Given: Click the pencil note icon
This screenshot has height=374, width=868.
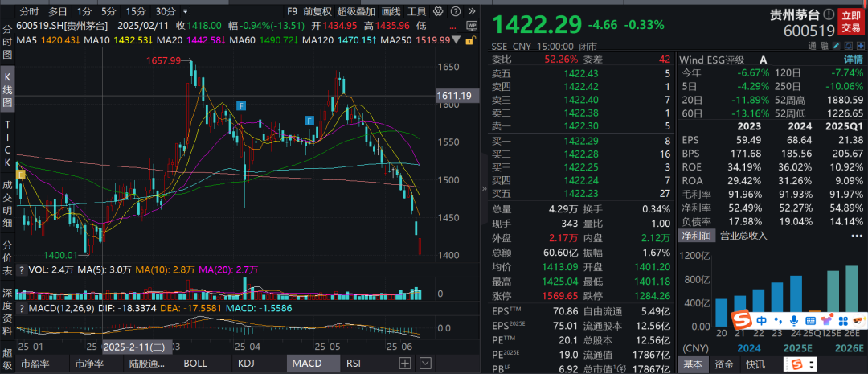Looking at the screenshot, I should 837,45.
